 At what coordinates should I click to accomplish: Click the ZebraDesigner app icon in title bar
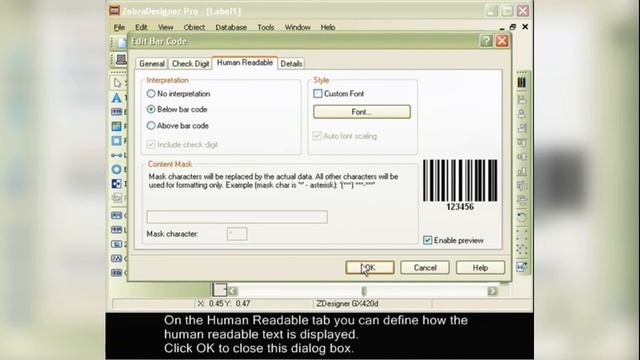tap(115, 11)
